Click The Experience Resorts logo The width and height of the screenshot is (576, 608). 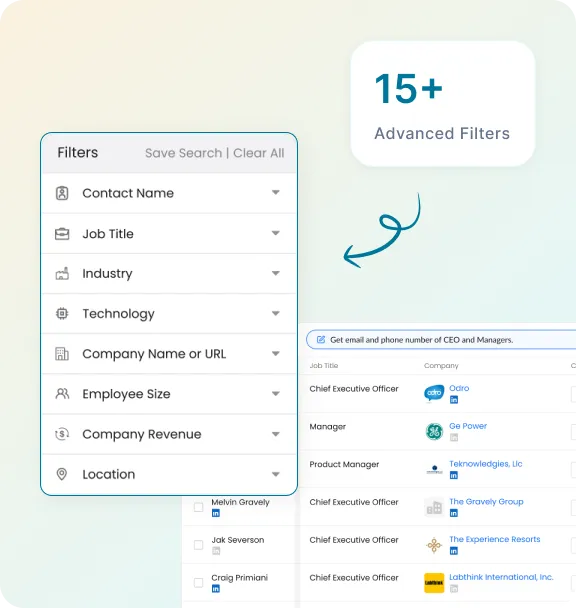pos(434,545)
